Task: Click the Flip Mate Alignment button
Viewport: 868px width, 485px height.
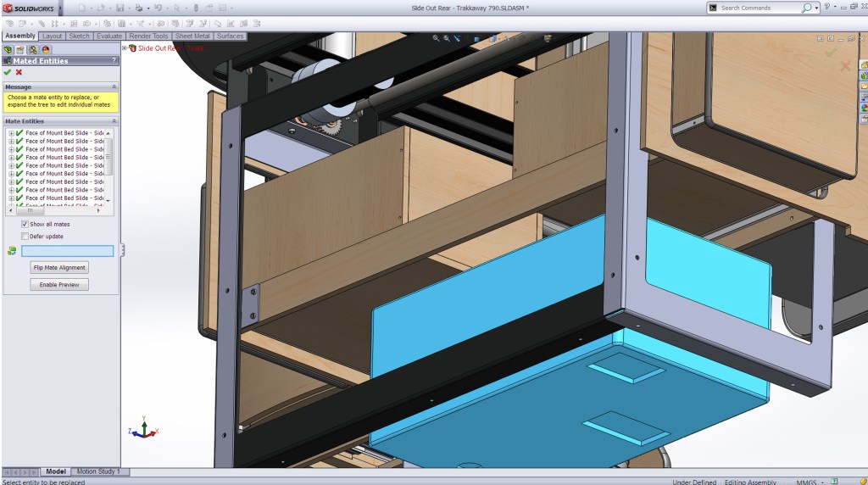Action: [x=59, y=267]
